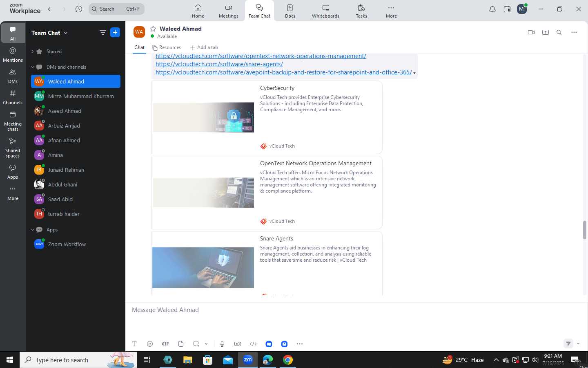Open the Team Chat header dropdown

click(49, 33)
